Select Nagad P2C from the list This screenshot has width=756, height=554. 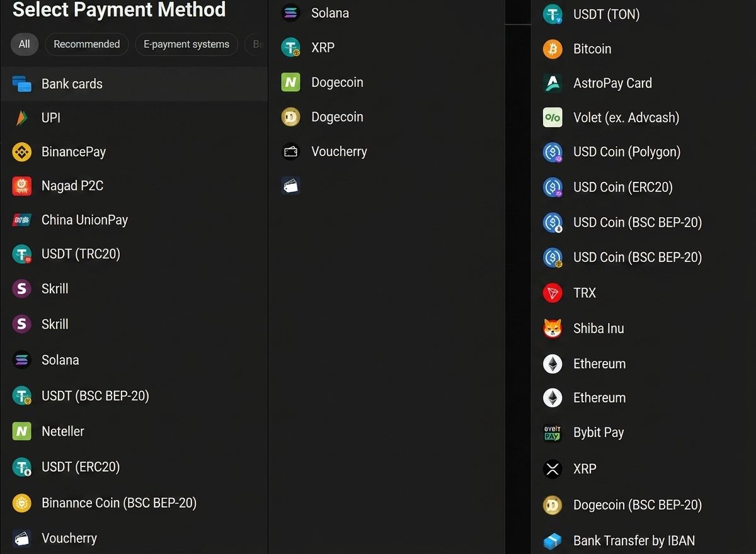click(x=72, y=186)
